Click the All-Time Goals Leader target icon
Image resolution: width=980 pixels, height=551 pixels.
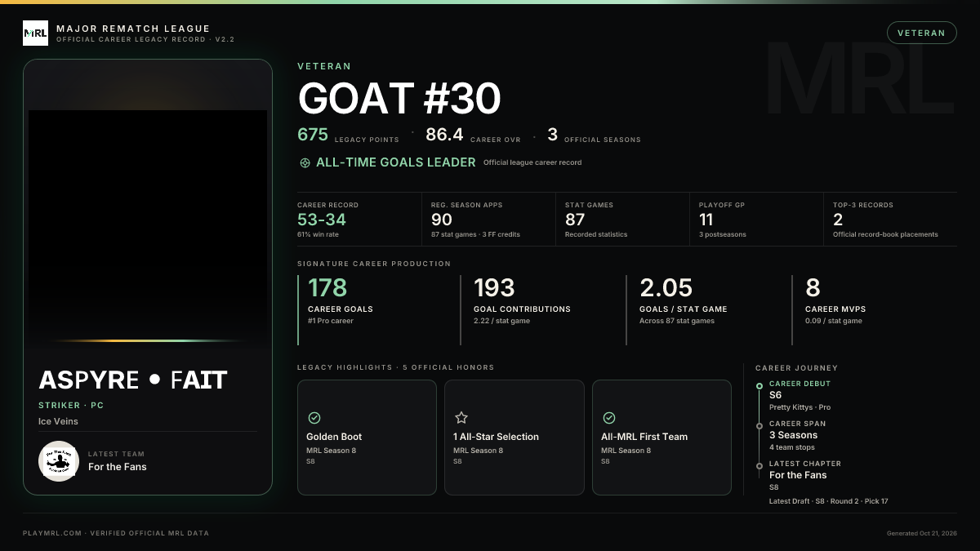coord(305,162)
